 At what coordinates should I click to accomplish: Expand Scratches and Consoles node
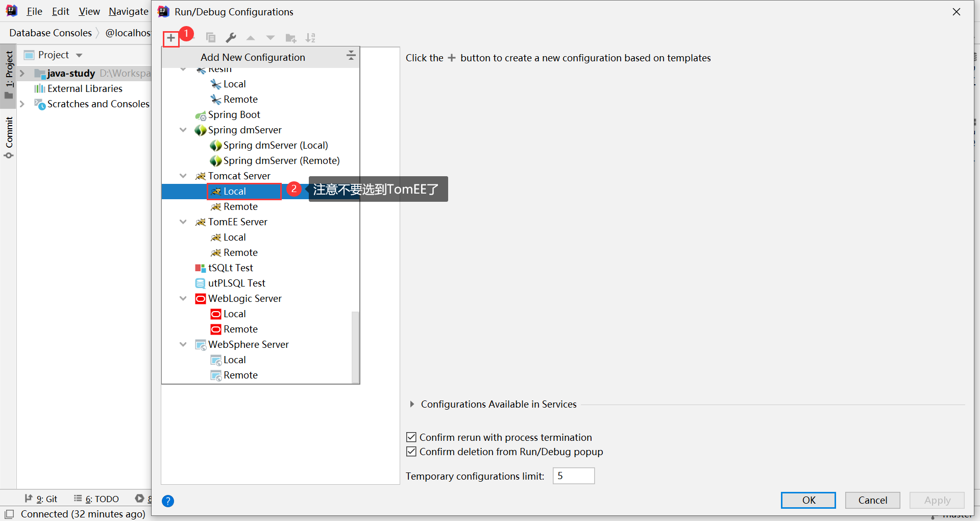[22, 104]
